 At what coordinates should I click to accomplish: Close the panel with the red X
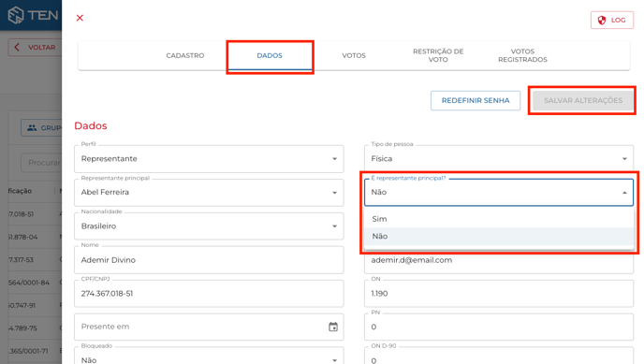[80, 18]
